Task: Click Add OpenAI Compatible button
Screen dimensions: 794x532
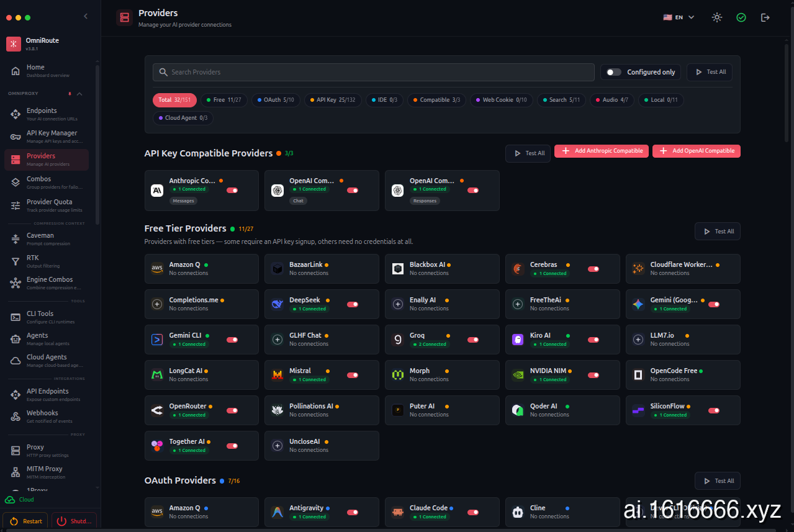Action: [697, 151]
